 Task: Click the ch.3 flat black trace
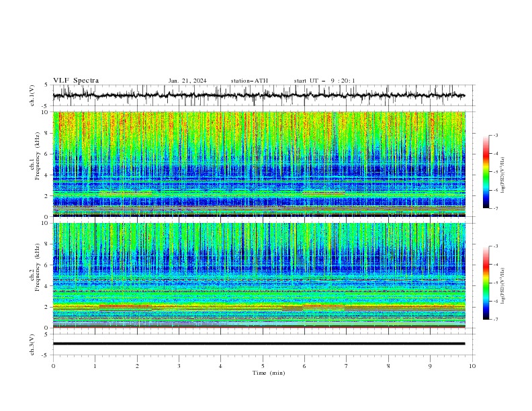pos(259,344)
